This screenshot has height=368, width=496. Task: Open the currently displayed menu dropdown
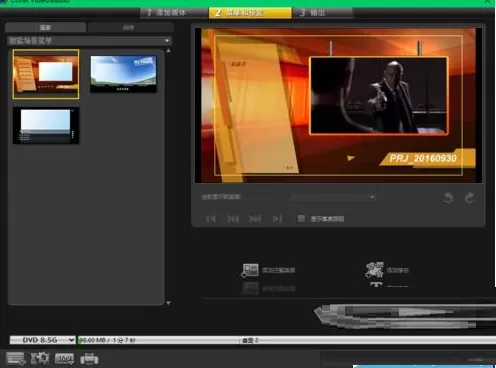(333, 197)
